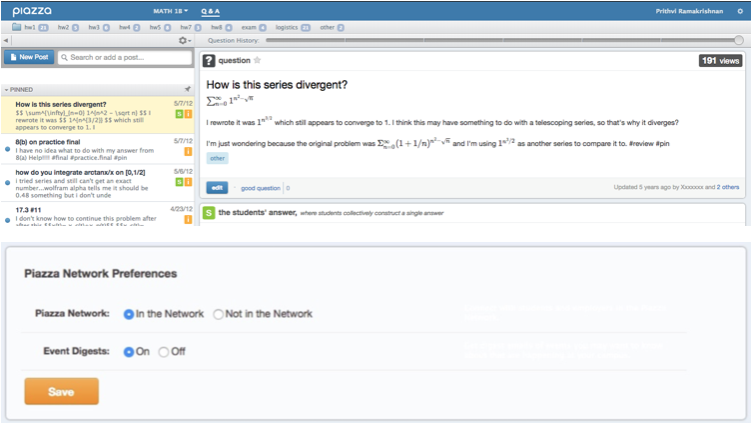Turn Event Digests off

tap(164, 352)
